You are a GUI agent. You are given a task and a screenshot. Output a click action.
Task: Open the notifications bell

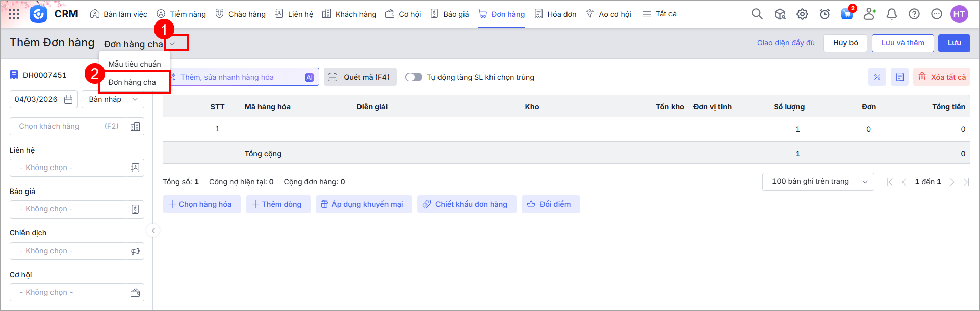(891, 14)
